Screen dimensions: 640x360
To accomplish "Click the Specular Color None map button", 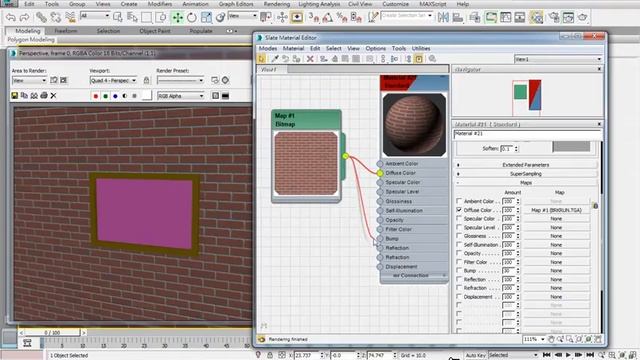I will click(x=556, y=219).
